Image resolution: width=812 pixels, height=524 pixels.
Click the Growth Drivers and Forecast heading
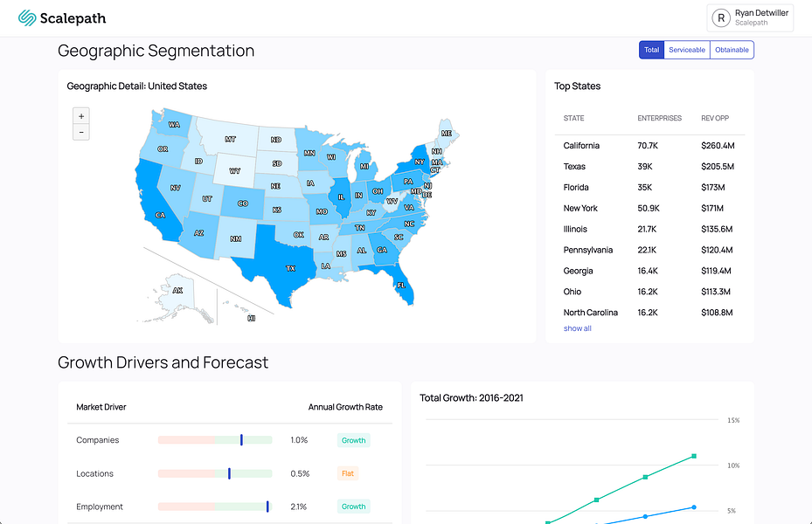coord(163,362)
